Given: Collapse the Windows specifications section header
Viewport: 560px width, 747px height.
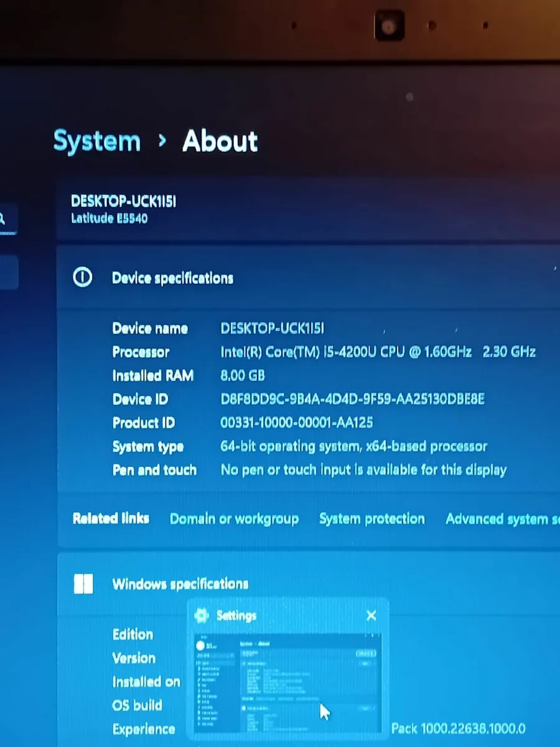Looking at the screenshot, I should [x=308, y=584].
